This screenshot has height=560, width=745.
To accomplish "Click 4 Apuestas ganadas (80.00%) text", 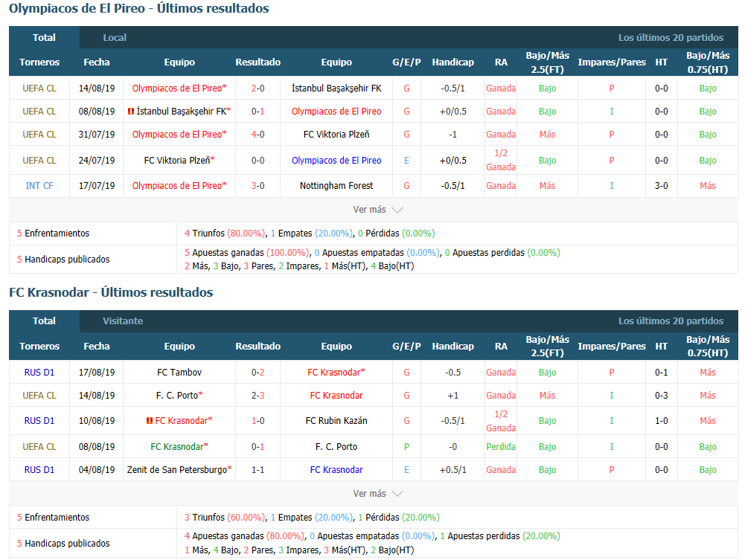I will pos(244,535).
